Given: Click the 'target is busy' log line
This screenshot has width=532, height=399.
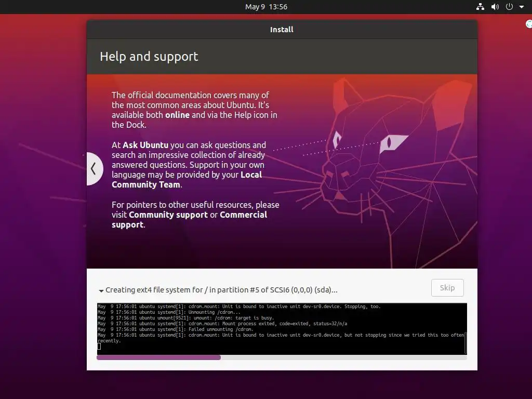Looking at the screenshot, I should (185, 318).
